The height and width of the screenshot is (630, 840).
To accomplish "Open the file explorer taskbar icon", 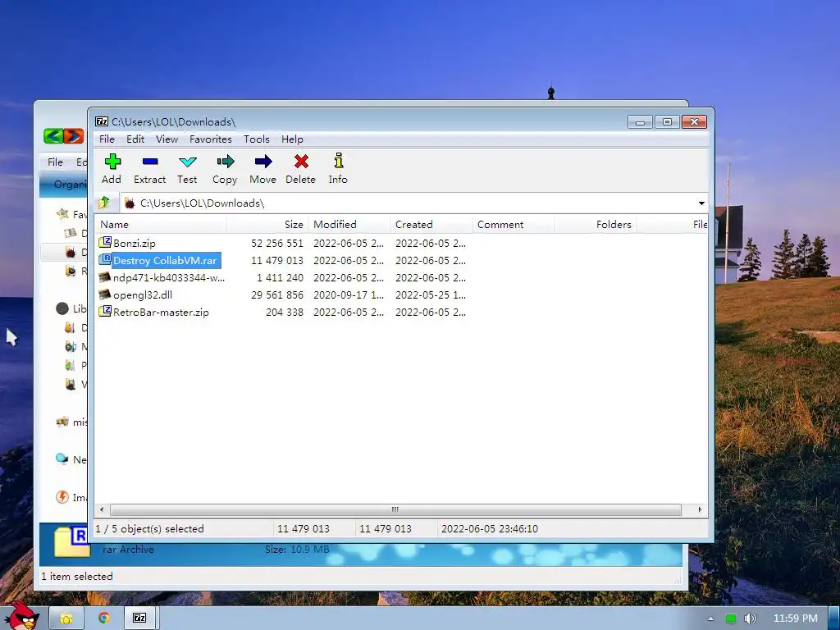I will (66, 619).
